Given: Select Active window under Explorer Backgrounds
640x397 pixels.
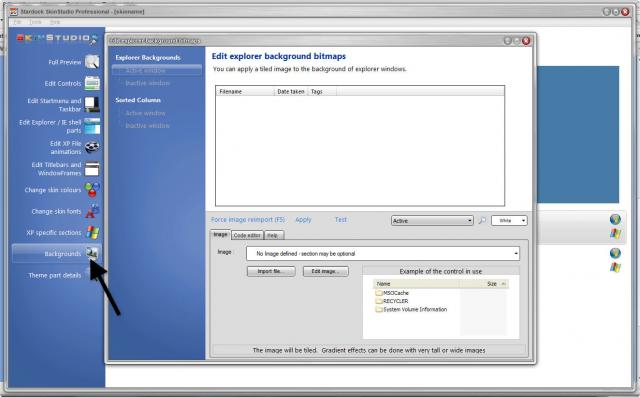Looking at the screenshot, I should [145, 70].
